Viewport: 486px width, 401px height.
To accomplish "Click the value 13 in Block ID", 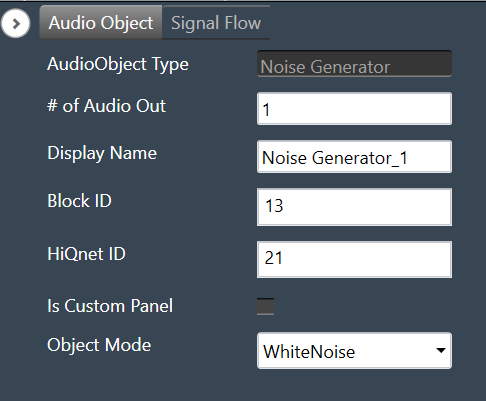I will 274,206.
